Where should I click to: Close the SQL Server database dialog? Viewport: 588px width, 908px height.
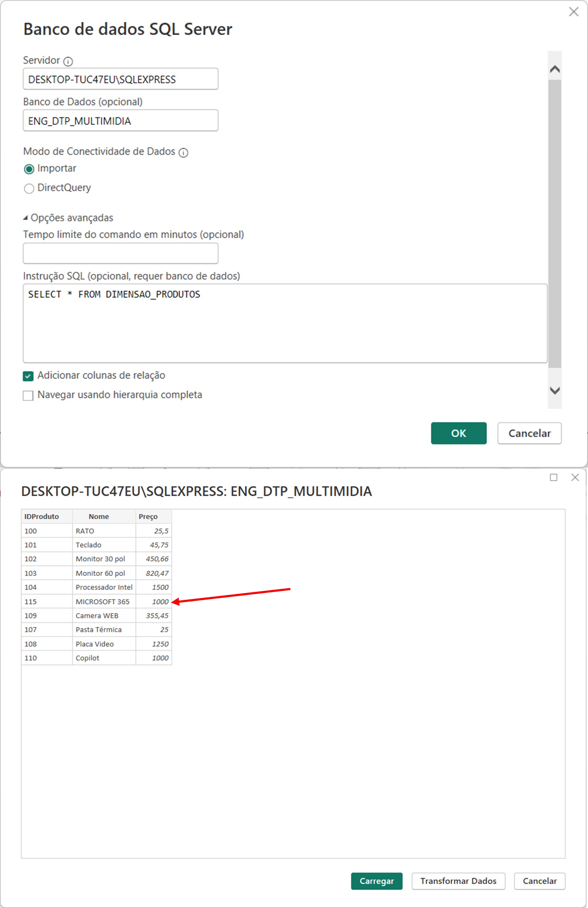(x=573, y=12)
